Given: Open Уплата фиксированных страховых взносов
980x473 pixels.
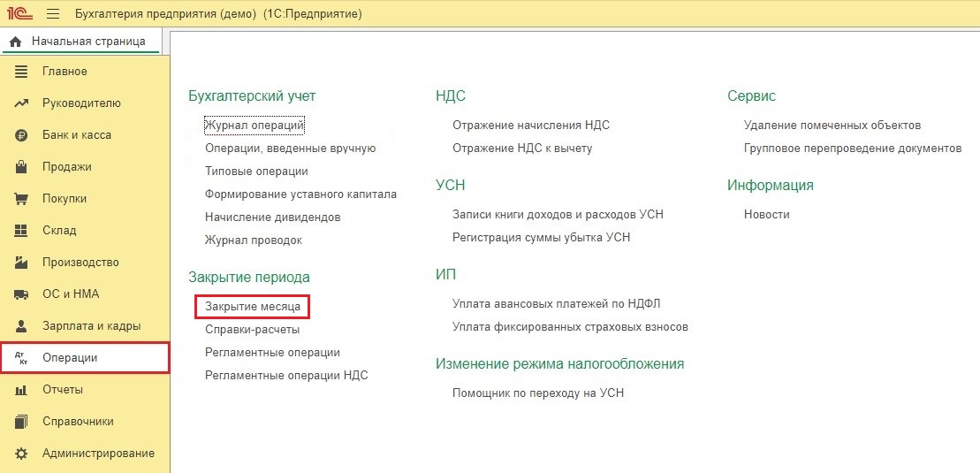Looking at the screenshot, I should (570, 326).
